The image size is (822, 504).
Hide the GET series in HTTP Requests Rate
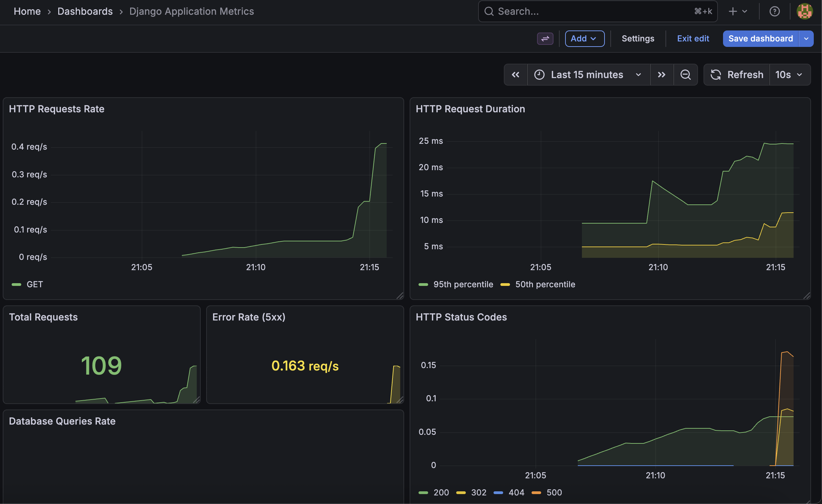(34, 284)
